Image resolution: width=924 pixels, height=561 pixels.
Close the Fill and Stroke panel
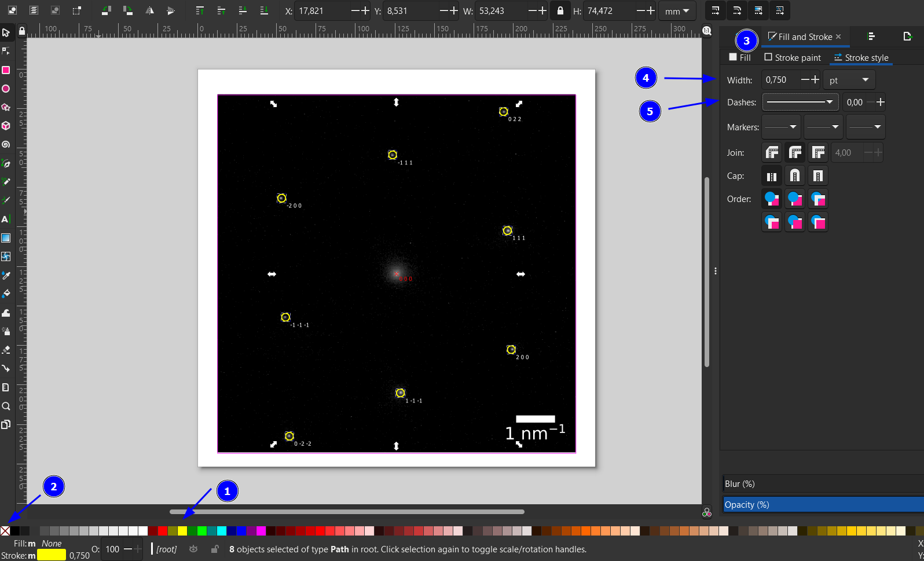(x=838, y=36)
